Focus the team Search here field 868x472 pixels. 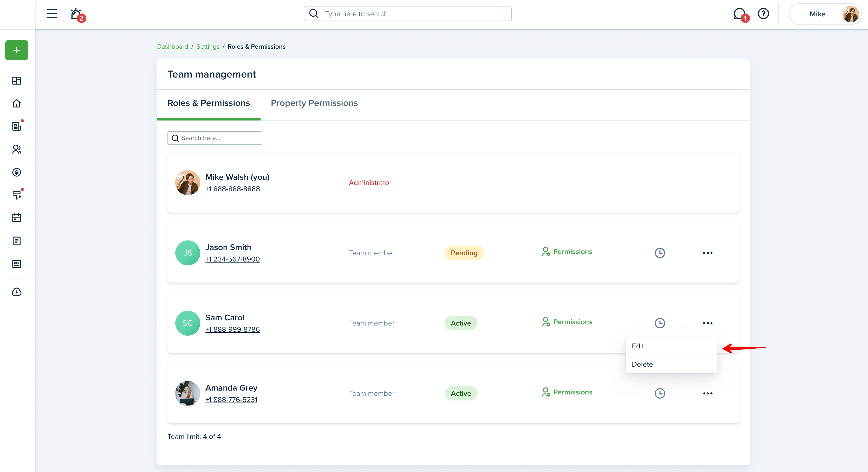pos(215,138)
